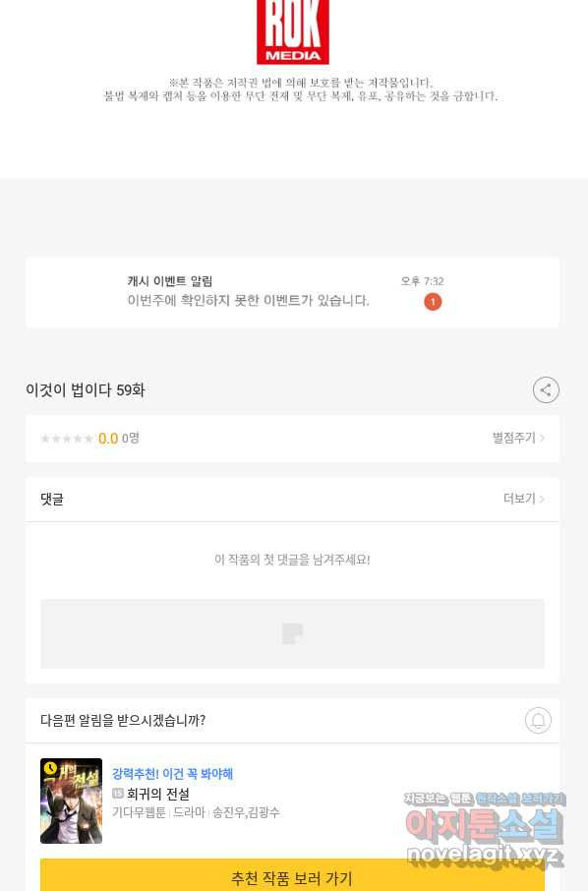
Task: Tap the share icon beside episode title
Action: pyautogui.click(x=546, y=389)
